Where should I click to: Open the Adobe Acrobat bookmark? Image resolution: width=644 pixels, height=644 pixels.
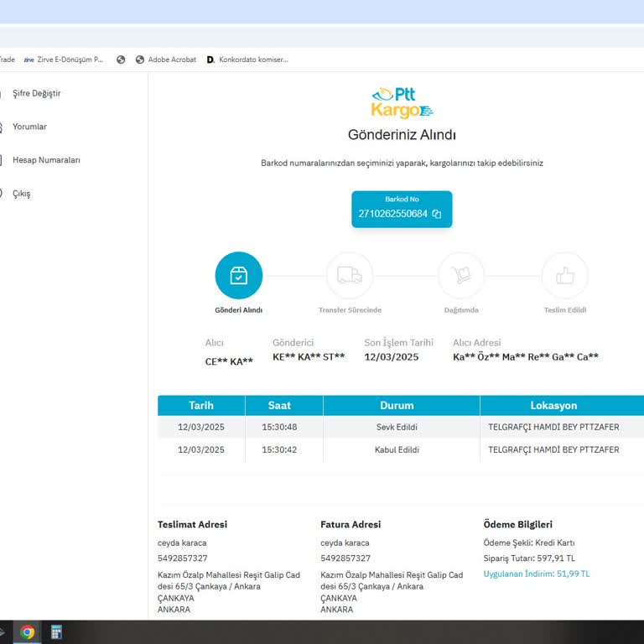[x=166, y=60]
